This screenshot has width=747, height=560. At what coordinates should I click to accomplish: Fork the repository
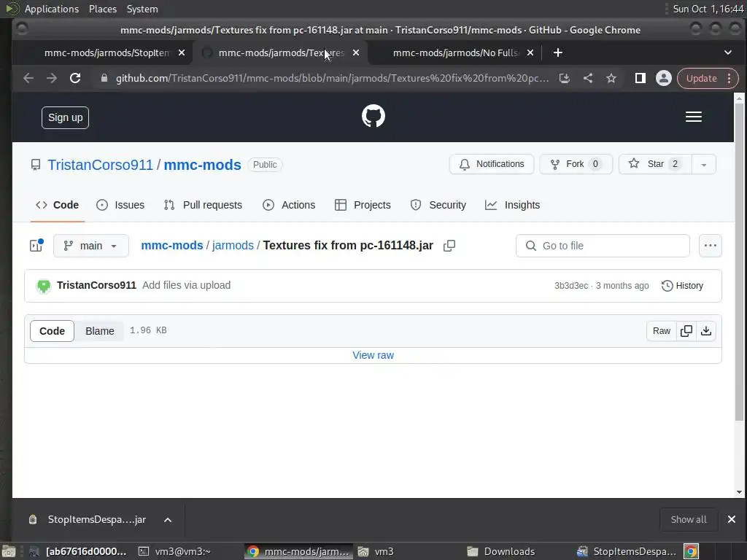pyautogui.click(x=576, y=164)
